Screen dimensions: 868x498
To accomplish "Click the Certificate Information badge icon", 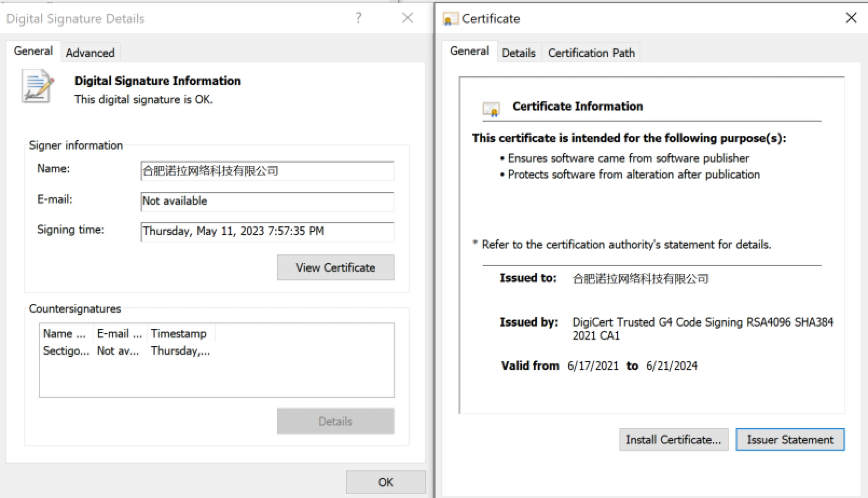I will (491, 109).
